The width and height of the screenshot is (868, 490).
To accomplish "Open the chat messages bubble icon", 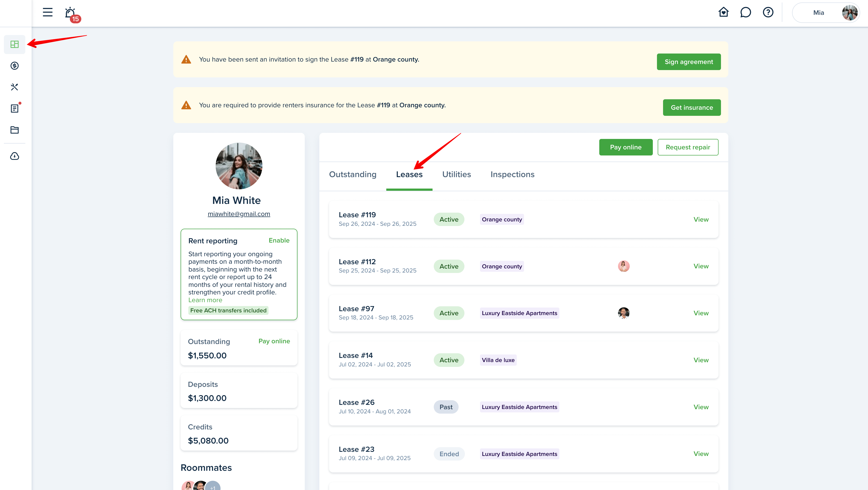I will (x=746, y=12).
